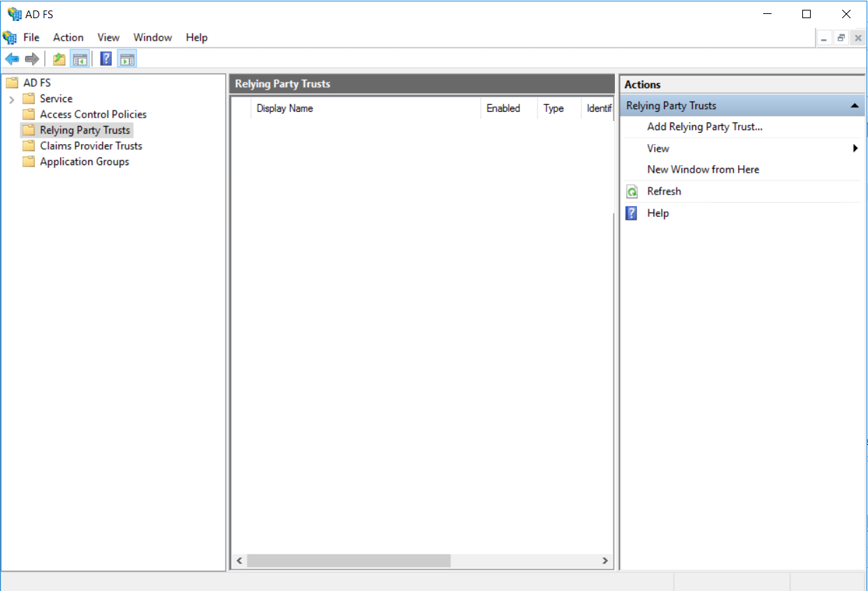Sort by Display Name column header

[x=366, y=108]
